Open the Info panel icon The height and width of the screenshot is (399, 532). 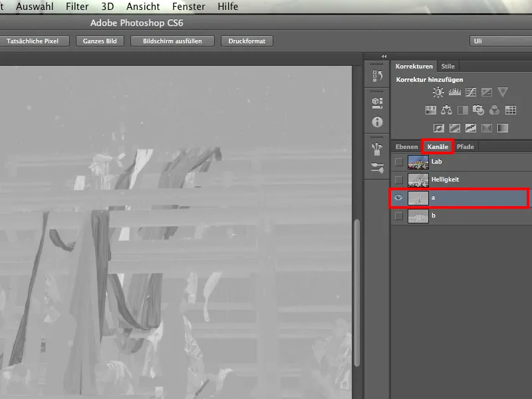(x=377, y=122)
